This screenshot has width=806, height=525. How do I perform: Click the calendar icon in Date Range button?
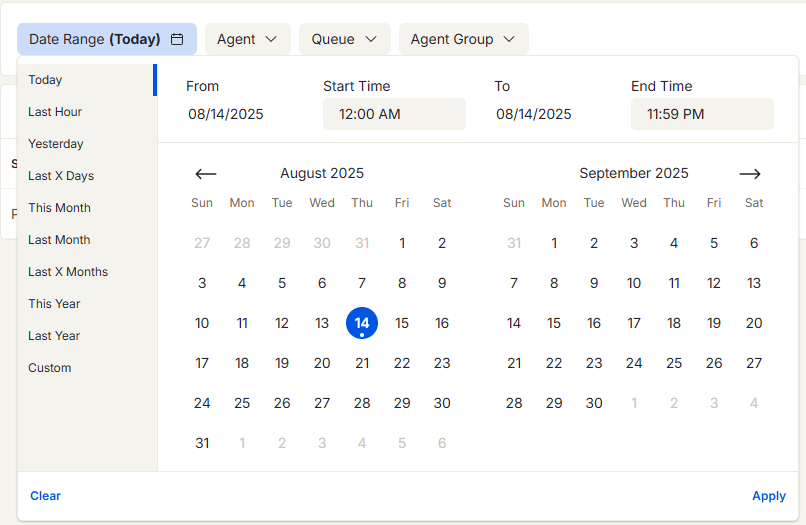tap(177, 39)
